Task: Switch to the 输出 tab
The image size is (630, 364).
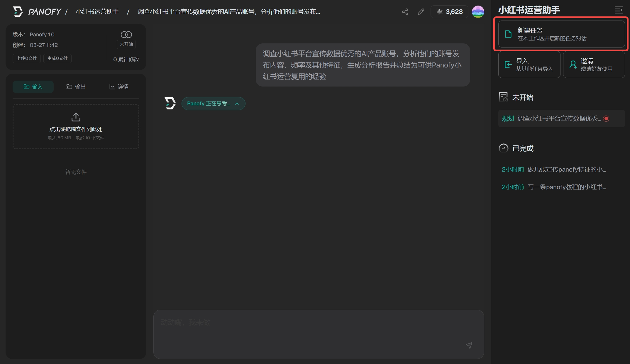Action: [x=76, y=87]
